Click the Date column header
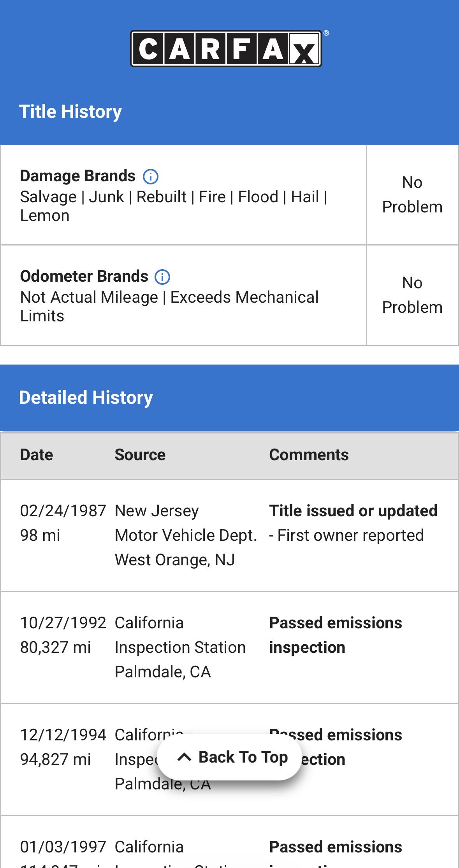The height and width of the screenshot is (868, 459). pyautogui.click(x=37, y=455)
